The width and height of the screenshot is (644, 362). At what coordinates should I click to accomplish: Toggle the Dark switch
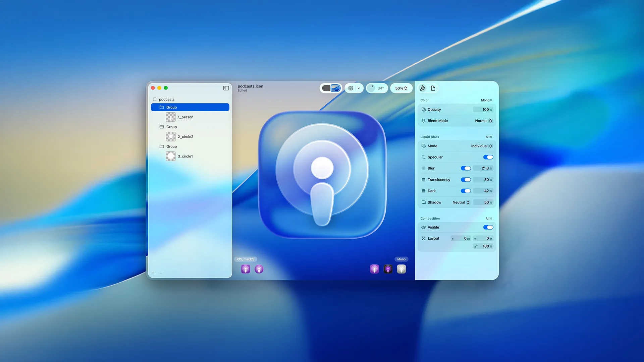466,191
